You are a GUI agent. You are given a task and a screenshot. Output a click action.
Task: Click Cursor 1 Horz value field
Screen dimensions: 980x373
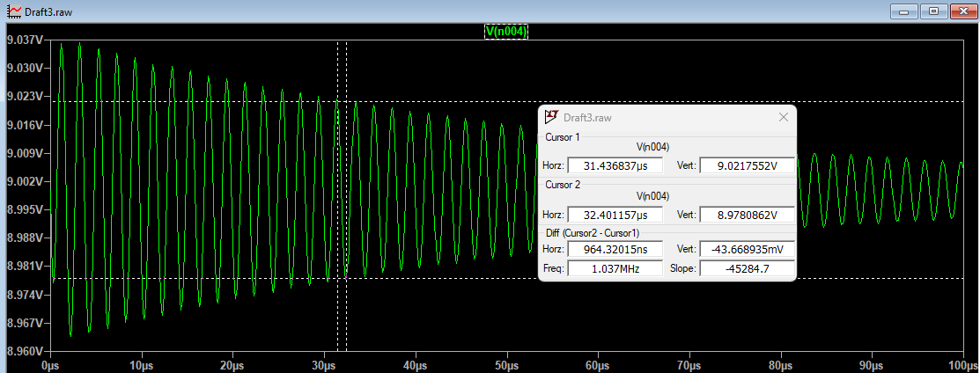615,165
